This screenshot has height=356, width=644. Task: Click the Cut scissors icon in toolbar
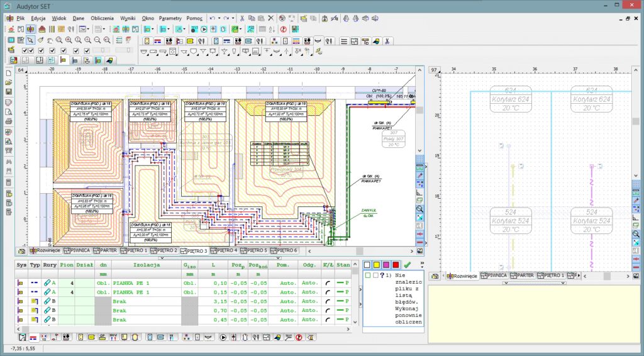(241, 19)
